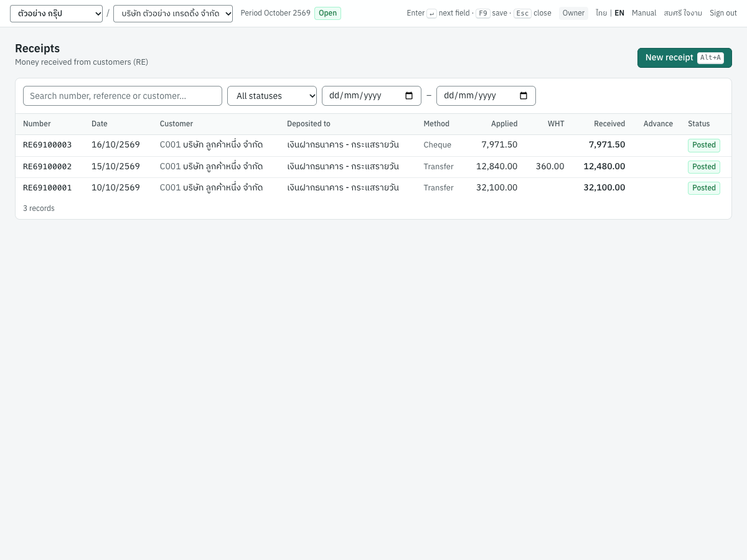This screenshot has width=747, height=560.
Task: Click the Advance column header
Action: [658, 124]
